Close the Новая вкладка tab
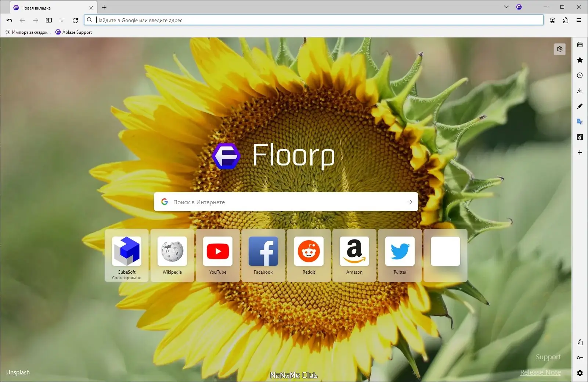Image resolution: width=588 pixels, height=382 pixels. [91, 8]
